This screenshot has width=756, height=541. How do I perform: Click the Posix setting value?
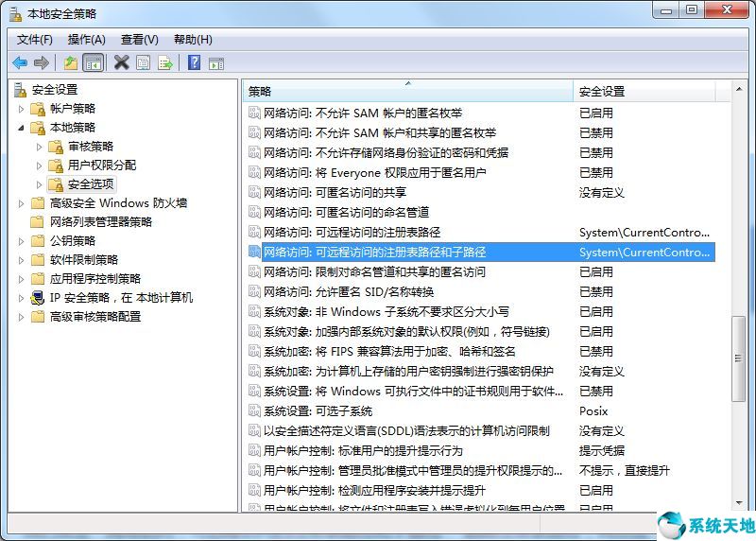pos(593,411)
